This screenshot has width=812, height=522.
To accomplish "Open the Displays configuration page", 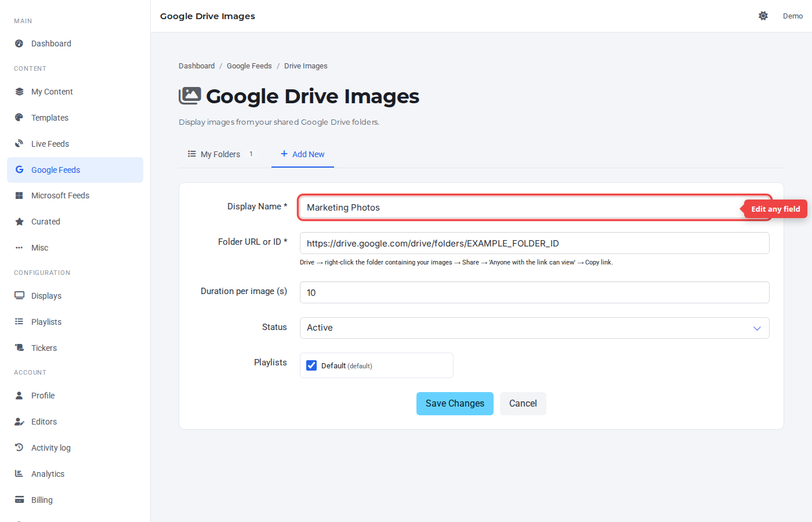I will tap(75, 296).
